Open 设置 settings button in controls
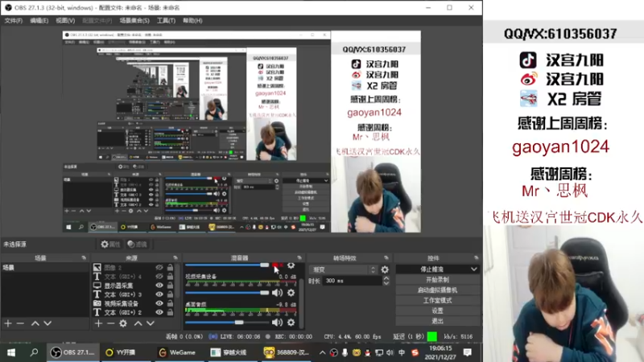 tap(437, 311)
